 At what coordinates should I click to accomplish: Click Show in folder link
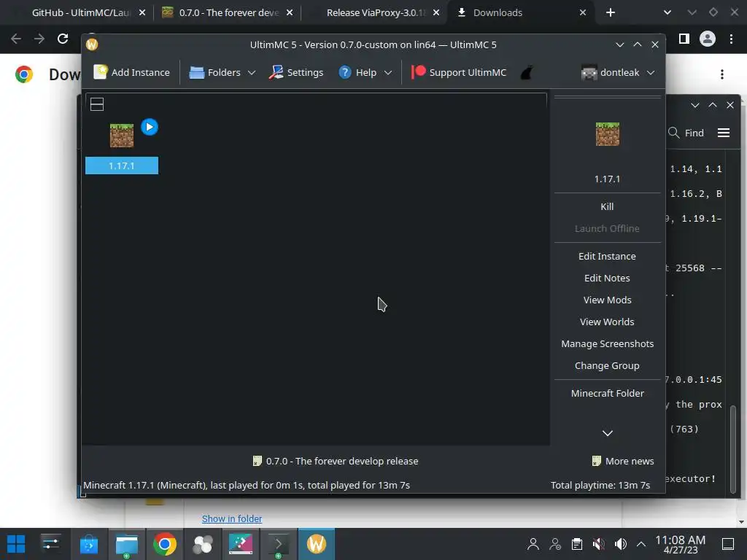click(x=232, y=518)
